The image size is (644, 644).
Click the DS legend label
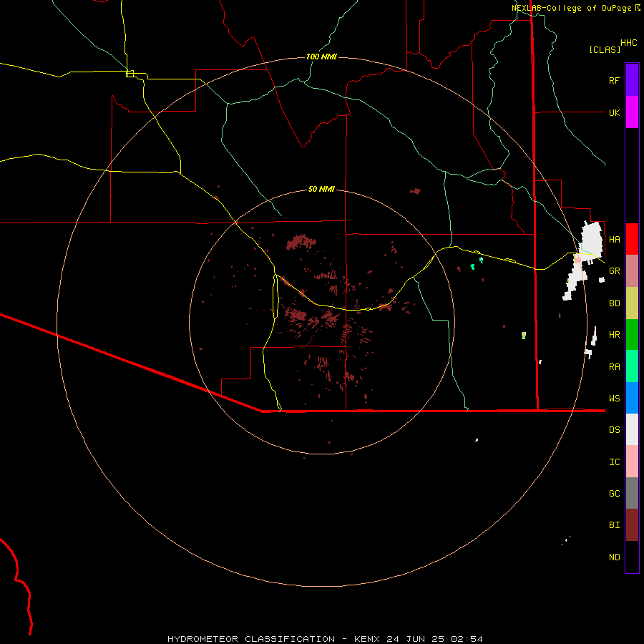(614, 430)
